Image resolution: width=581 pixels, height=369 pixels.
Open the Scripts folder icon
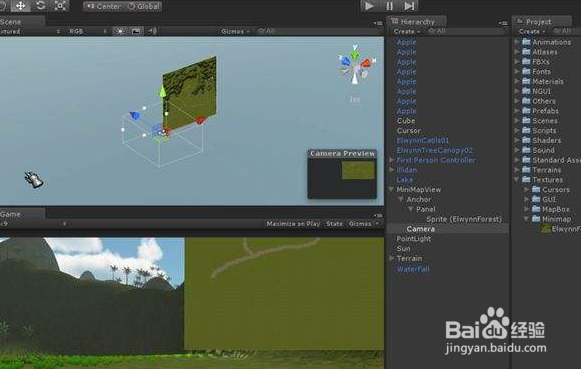coord(526,130)
